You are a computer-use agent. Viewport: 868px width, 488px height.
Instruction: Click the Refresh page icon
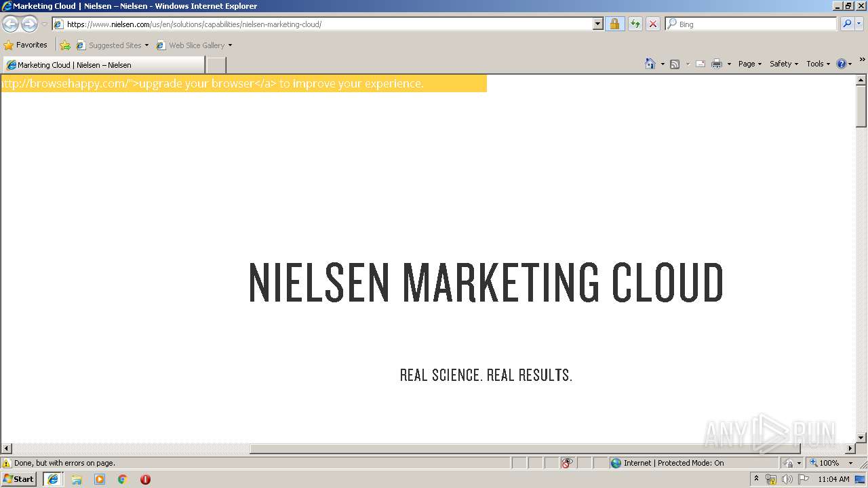point(635,24)
